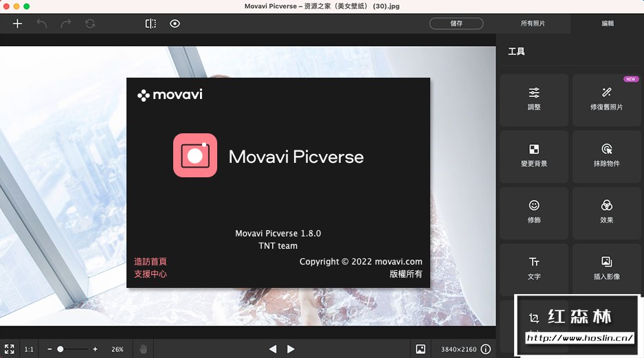This screenshot has width=644, height=358.
Task: Click the fullscreen icon in bottom bar
Action: click(x=9, y=349)
